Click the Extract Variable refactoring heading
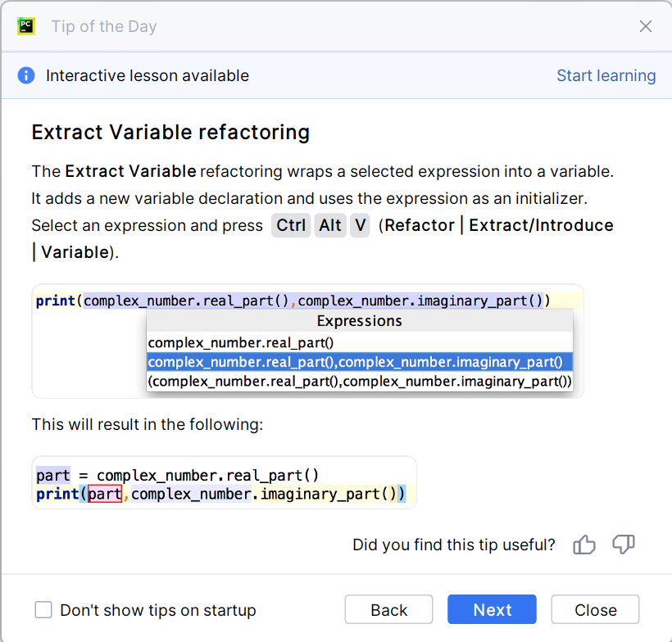672x642 pixels. 170,133
